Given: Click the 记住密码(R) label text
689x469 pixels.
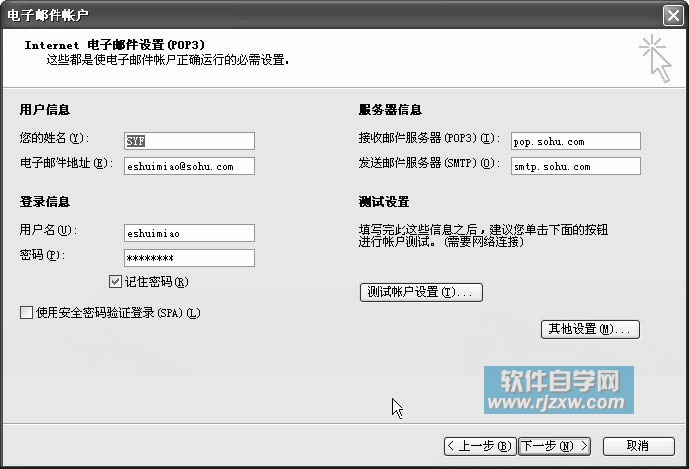Looking at the screenshot, I should tap(157, 282).
